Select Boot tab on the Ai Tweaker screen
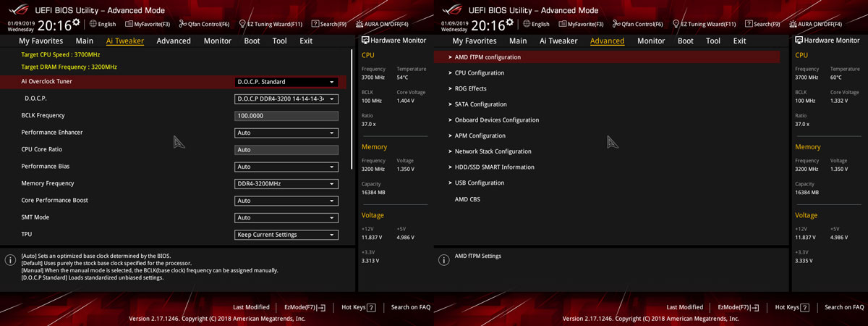Image resolution: width=868 pixels, height=326 pixels. (252, 41)
